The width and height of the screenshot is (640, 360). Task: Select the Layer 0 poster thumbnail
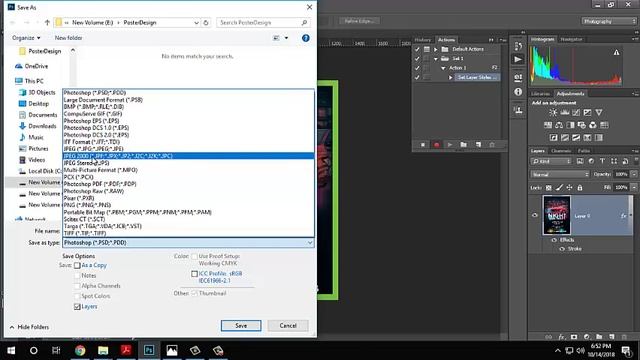[556, 215]
